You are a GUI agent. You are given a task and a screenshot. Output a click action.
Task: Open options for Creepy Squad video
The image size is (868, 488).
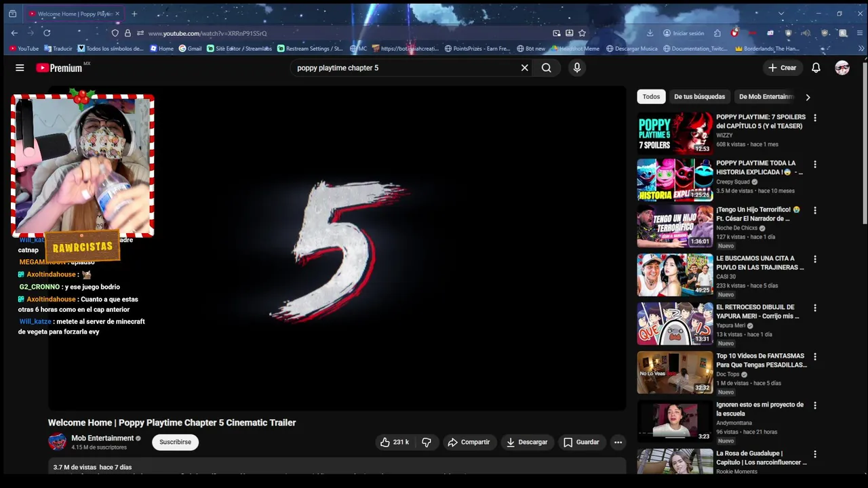[x=815, y=164]
